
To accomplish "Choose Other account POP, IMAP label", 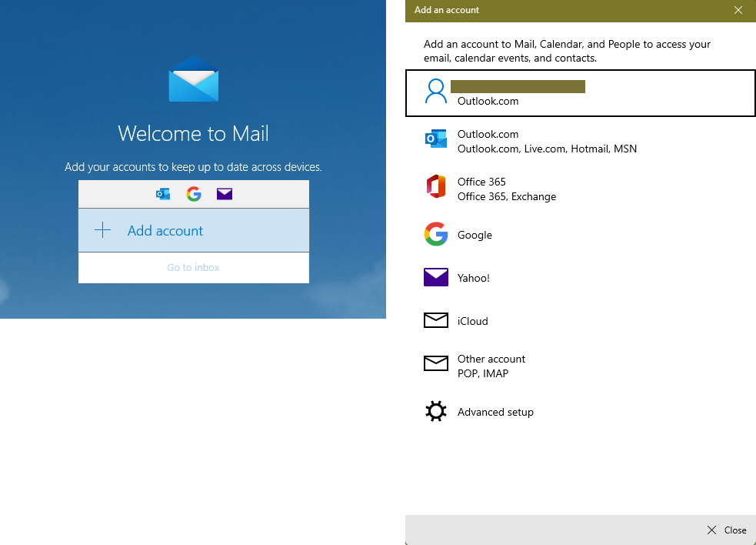I will click(491, 366).
